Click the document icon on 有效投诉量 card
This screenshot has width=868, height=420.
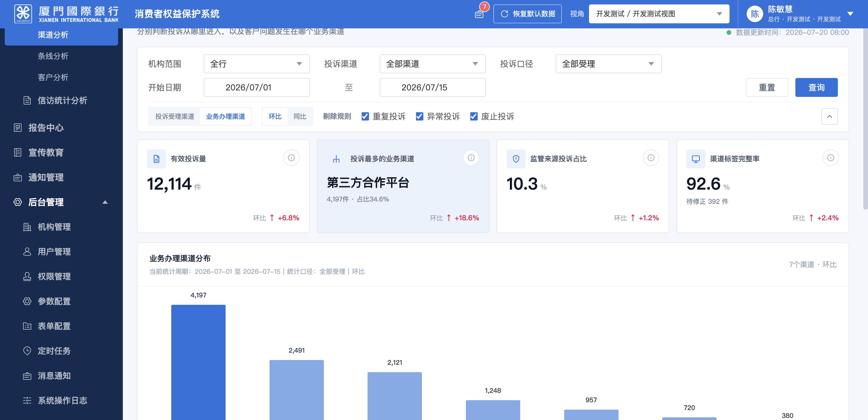tap(156, 159)
